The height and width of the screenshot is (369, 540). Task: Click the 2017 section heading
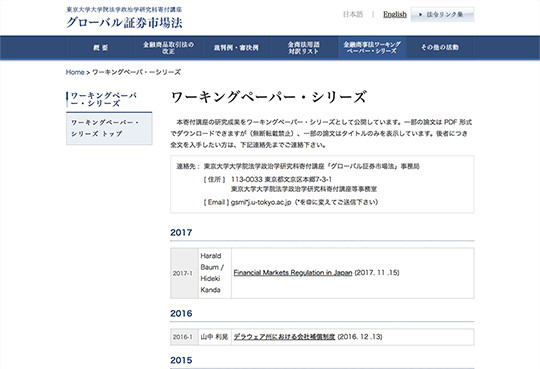click(x=181, y=233)
